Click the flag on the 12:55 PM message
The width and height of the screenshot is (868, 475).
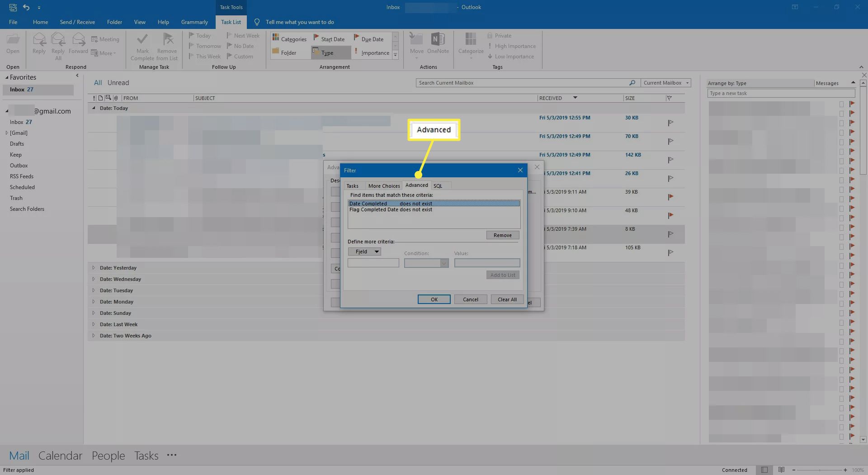pos(670,123)
